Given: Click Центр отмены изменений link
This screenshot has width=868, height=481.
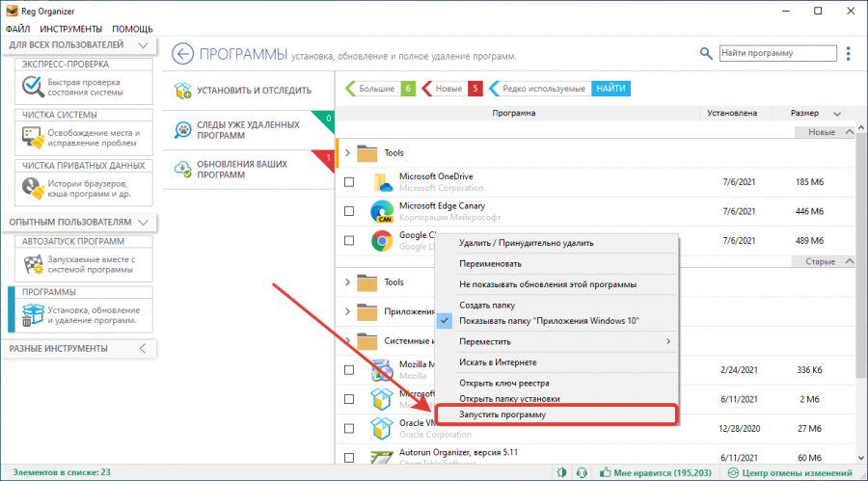Looking at the screenshot, I should pos(797,473).
